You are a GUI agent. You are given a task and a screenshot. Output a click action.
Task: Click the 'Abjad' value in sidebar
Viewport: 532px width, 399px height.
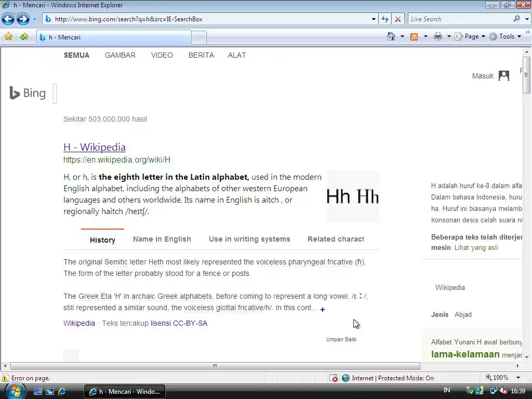[x=463, y=314]
